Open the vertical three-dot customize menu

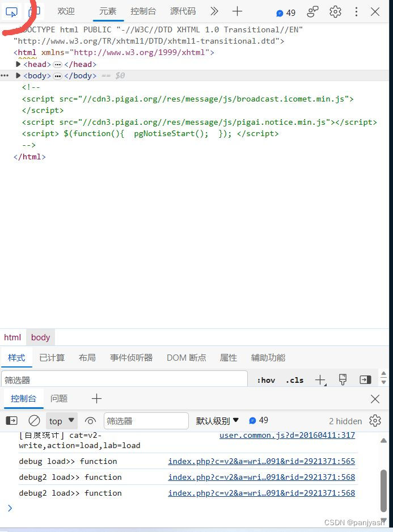point(356,11)
